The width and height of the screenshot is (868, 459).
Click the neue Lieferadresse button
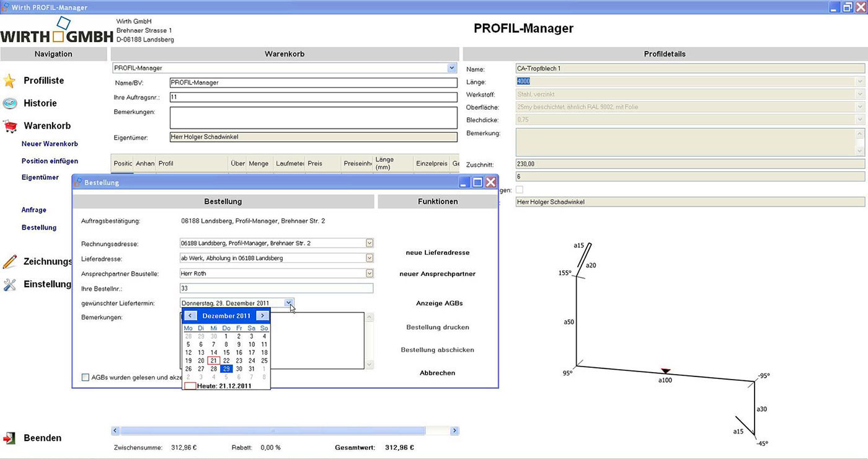tap(437, 253)
